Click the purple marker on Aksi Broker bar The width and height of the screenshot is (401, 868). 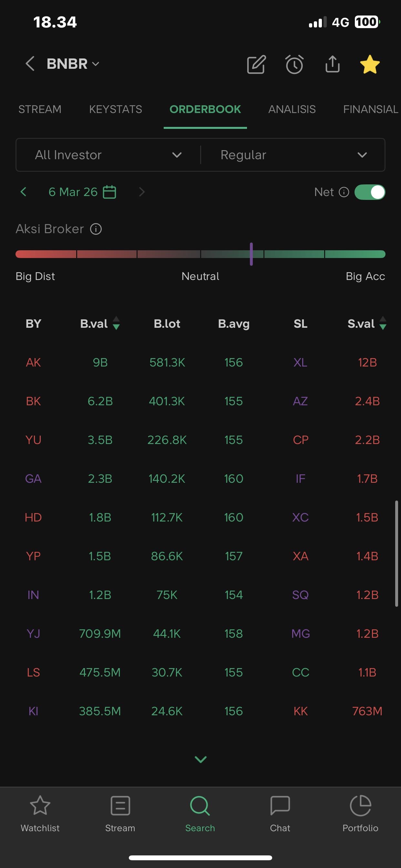[x=252, y=254]
